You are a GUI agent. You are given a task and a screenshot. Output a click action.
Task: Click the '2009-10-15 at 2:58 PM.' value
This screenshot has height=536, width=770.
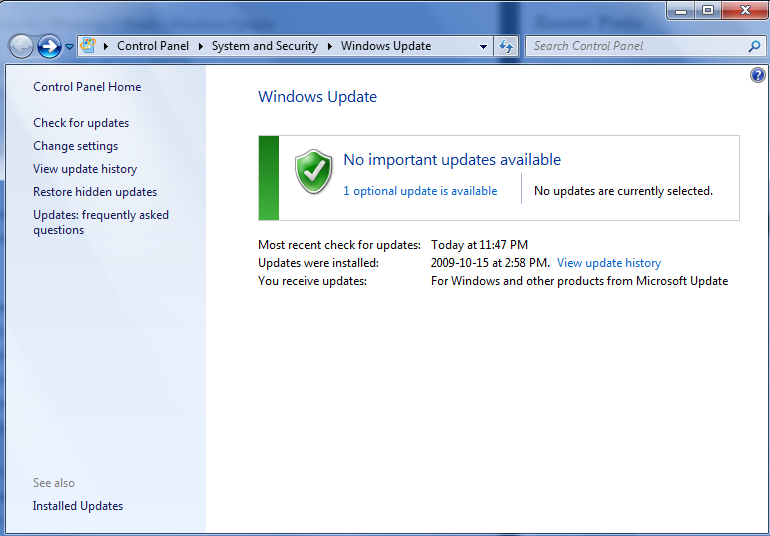(x=490, y=263)
